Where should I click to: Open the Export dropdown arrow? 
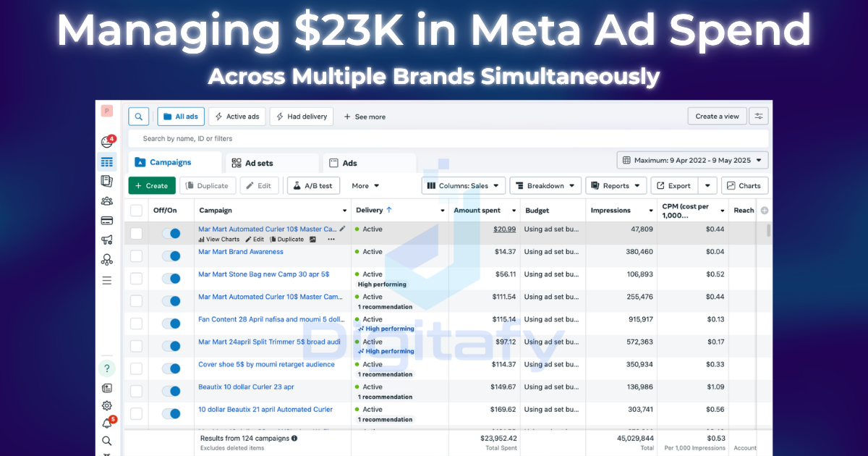pyautogui.click(x=707, y=186)
